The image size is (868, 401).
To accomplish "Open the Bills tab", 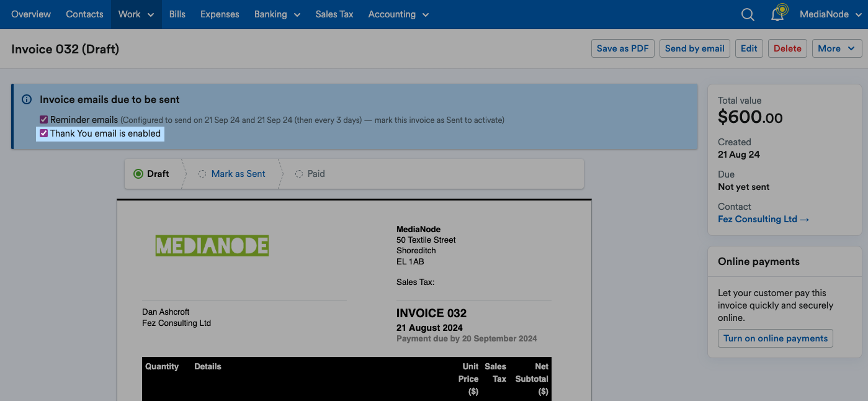I will click(x=177, y=14).
